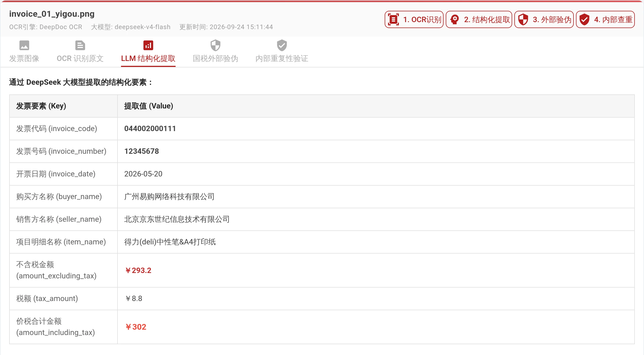Run the 1. OCR识别 step button
Image resolution: width=644 pixels, height=355 pixels.
pos(414,19)
